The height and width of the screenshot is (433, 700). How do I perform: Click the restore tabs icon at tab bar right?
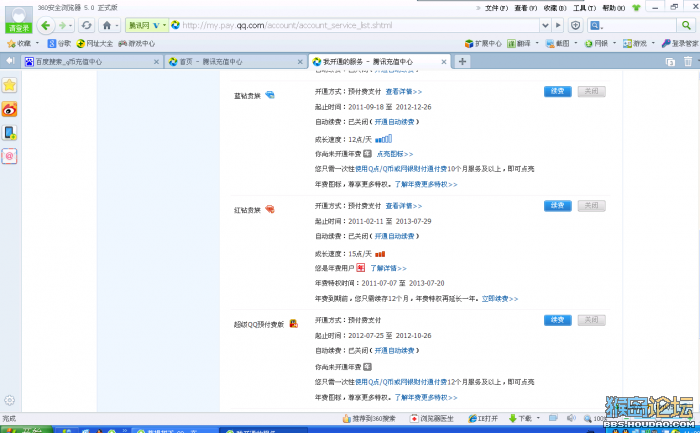(x=670, y=62)
